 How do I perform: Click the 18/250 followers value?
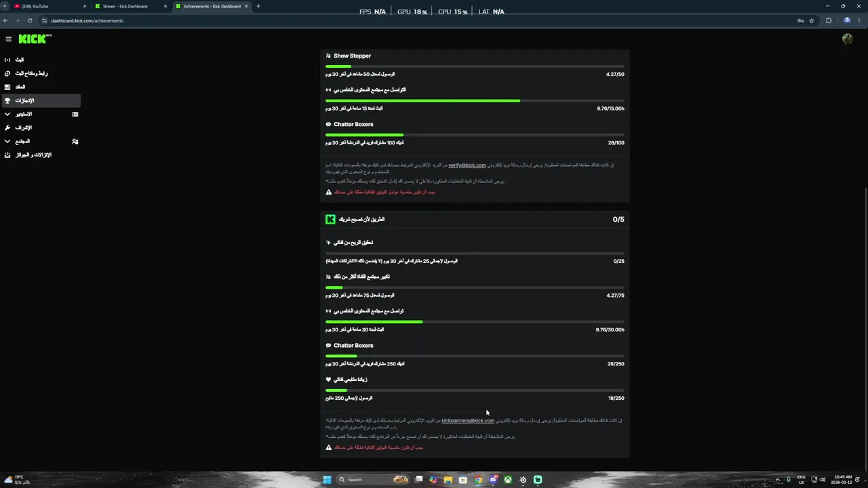(616, 398)
